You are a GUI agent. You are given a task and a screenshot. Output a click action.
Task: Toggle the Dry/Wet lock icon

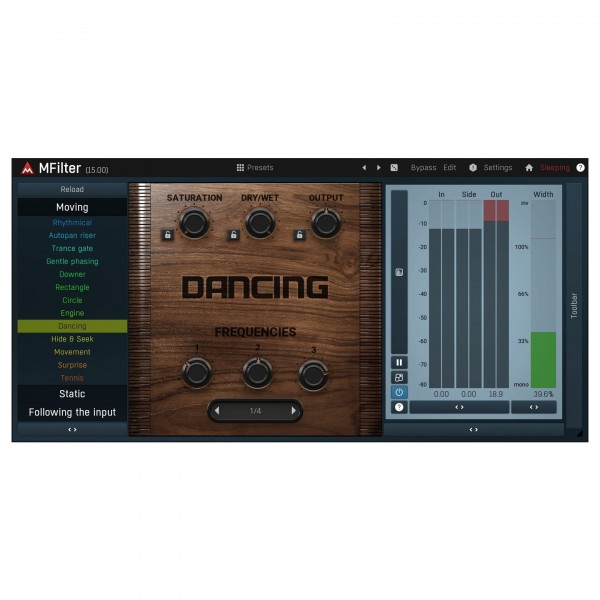point(233,235)
